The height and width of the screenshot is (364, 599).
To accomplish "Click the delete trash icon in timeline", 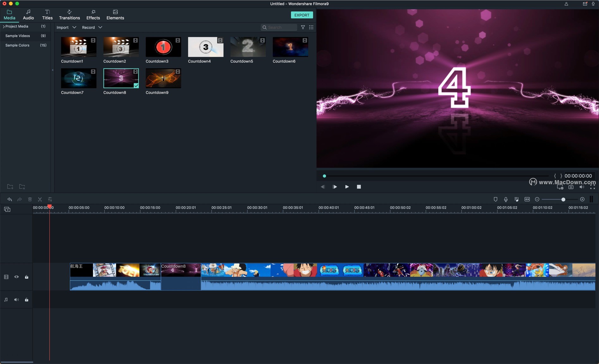I will (x=30, y=199).
